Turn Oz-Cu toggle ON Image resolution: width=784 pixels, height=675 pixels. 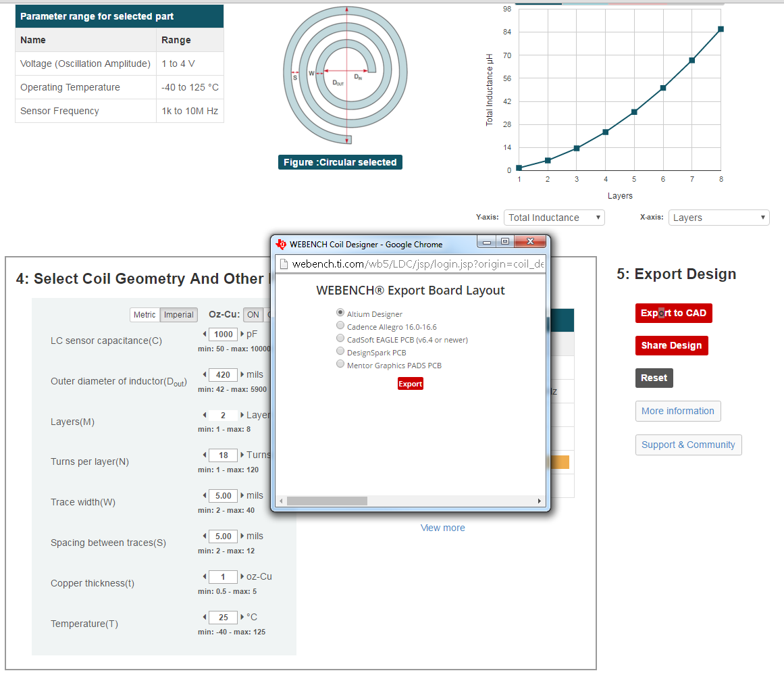pos(253,315)
